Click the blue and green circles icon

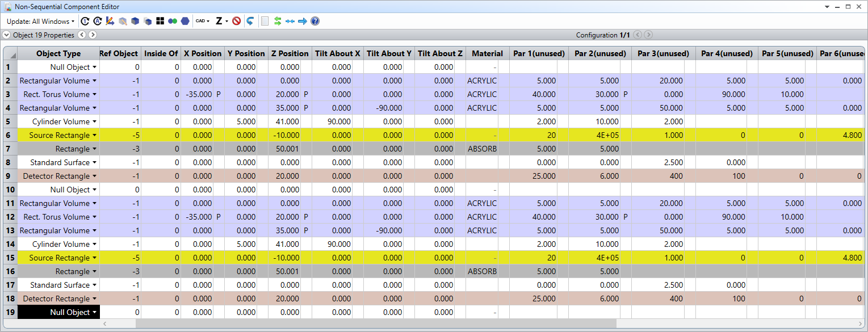173,21
